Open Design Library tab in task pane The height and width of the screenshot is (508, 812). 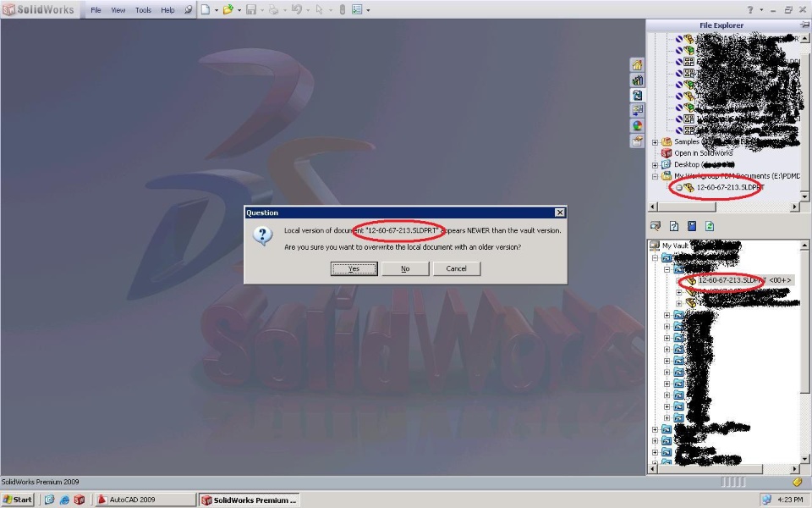click(637, 80)
